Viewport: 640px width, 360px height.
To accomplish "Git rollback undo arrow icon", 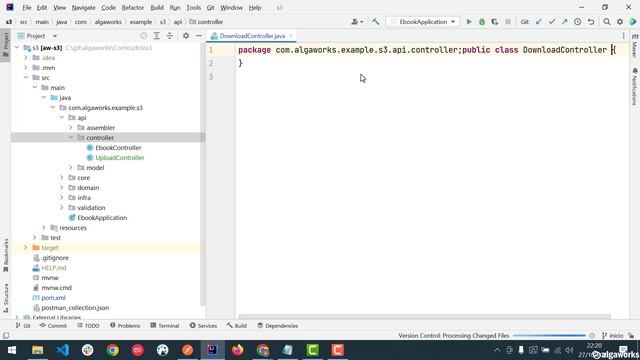I will point(591,22).
